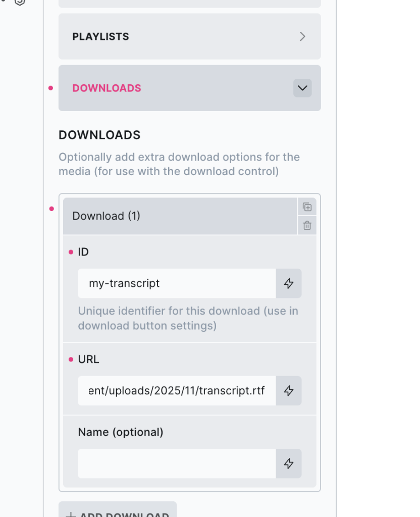This screenshot has width=420, height=517.
Task: Duplicate the Download (1) item
Action: pos(307,206)
